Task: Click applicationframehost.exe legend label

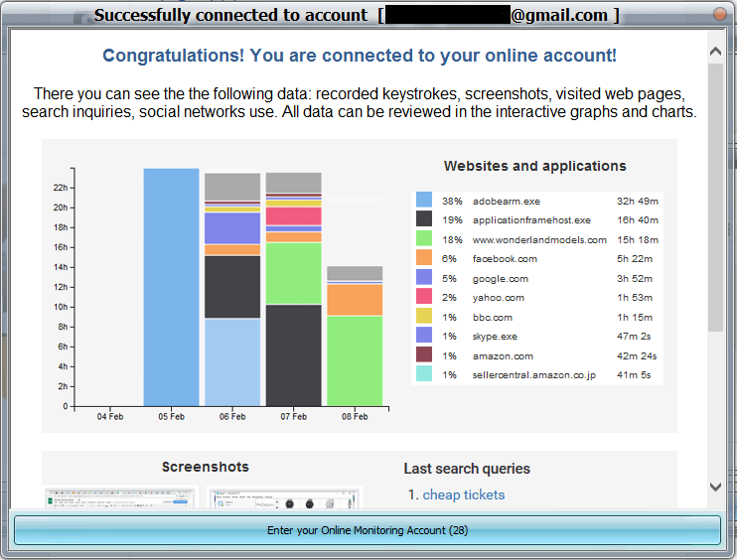Action: tap(531, 220)
